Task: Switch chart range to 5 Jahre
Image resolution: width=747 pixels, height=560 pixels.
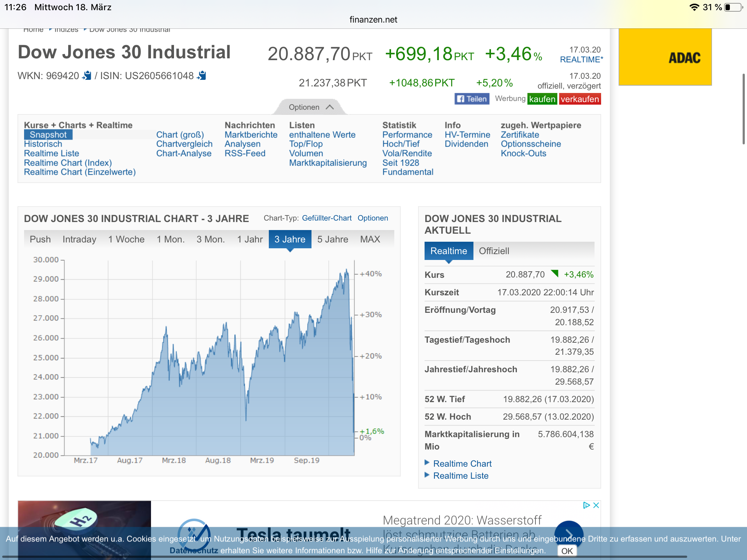Action: (333, 239)
